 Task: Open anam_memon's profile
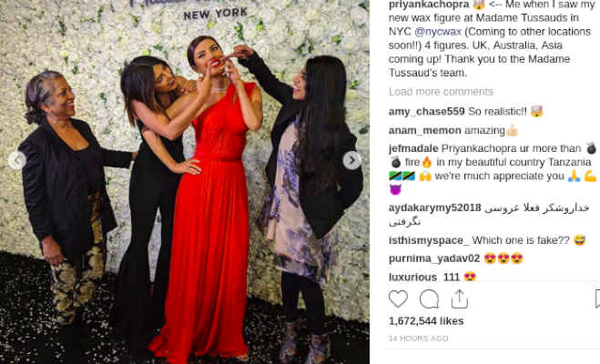(x=425, y=130)
